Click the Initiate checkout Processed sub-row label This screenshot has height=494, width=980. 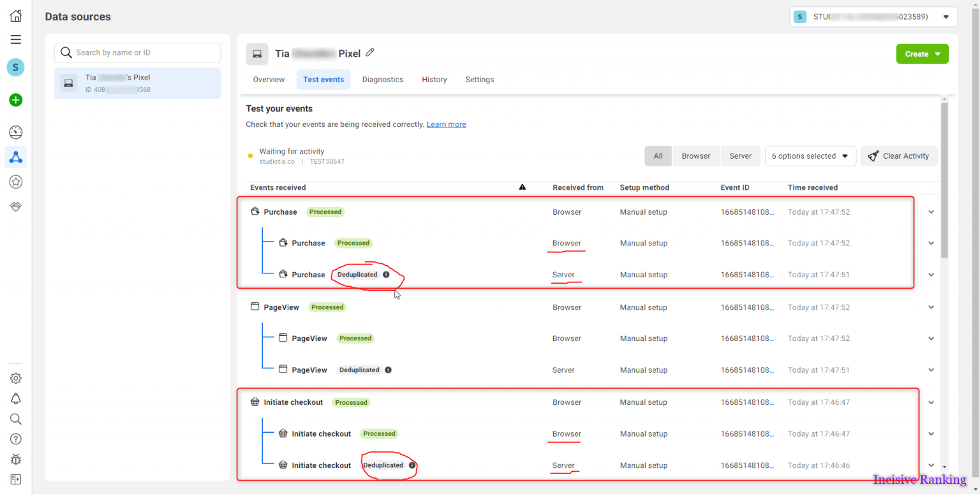pyautogui.click(x=322, y=433)
